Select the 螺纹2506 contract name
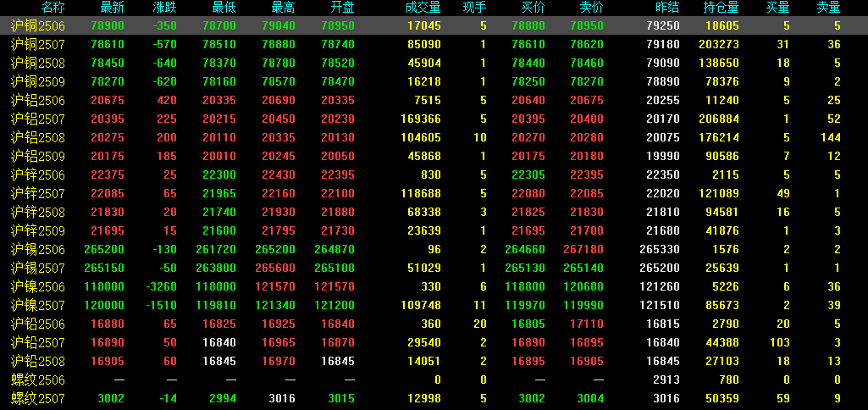The image size is (868, 410). (x=37, y=380)
